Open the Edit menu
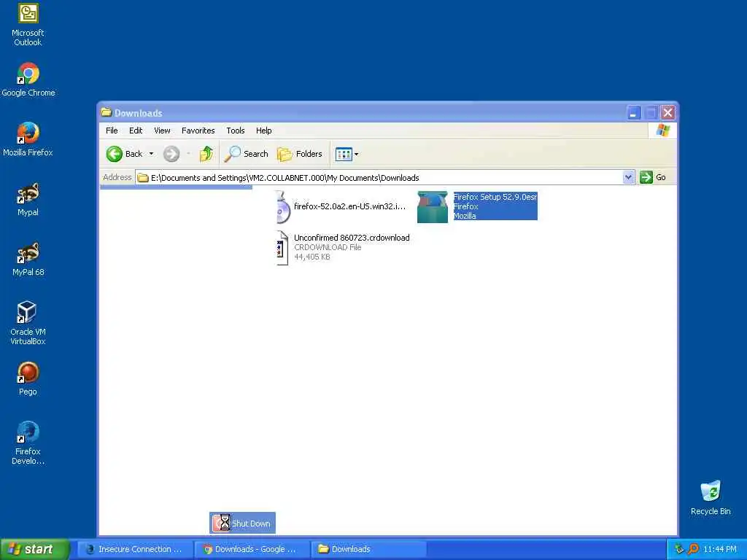Viewport: 747px width, 560px height. pyautogui.click(x=136, y=131)
